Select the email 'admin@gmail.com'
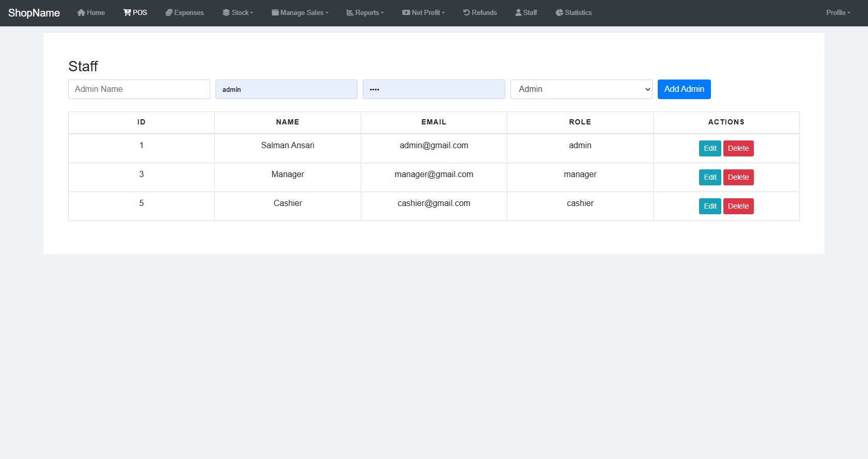868x459 pixels. pyautogui.click(x=434, y=146)
